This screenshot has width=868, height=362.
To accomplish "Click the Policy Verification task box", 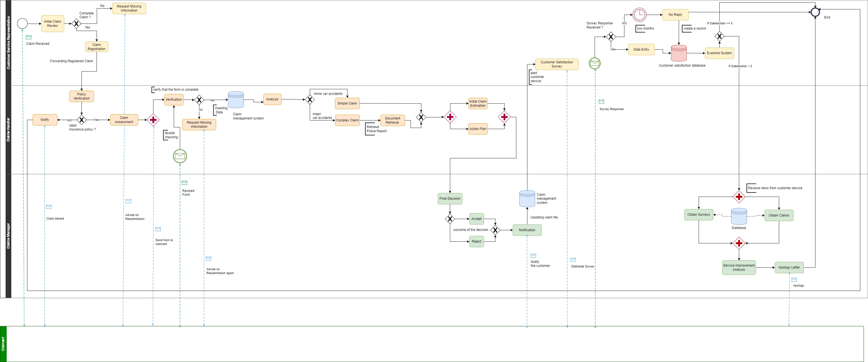I will [82, 96].
